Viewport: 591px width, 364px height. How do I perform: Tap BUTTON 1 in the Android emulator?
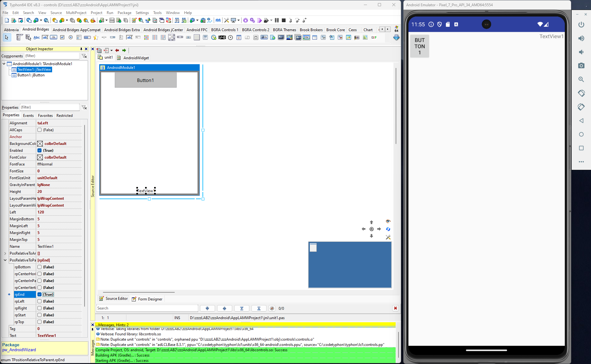(419, 46)
